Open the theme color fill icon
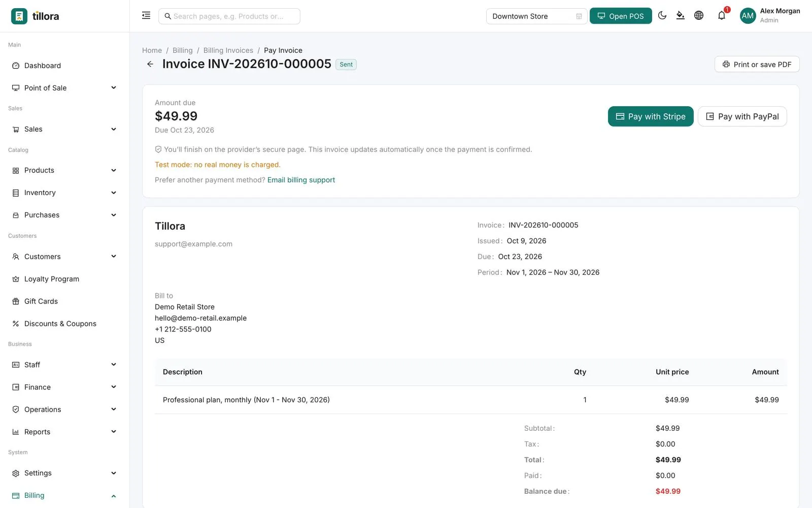The width and height of the screenshot is (812, 508). [x=681, y=16]
